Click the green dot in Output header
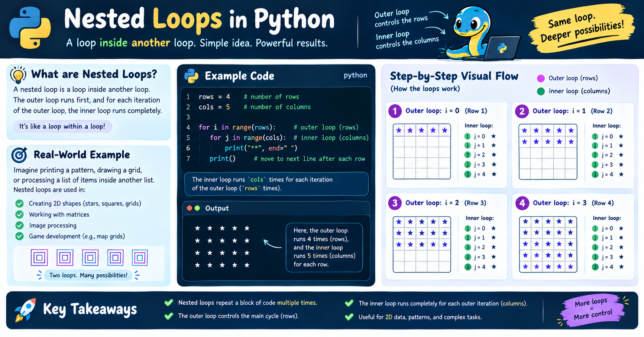This screenshot has width=644, height=337. pos(197,208)
